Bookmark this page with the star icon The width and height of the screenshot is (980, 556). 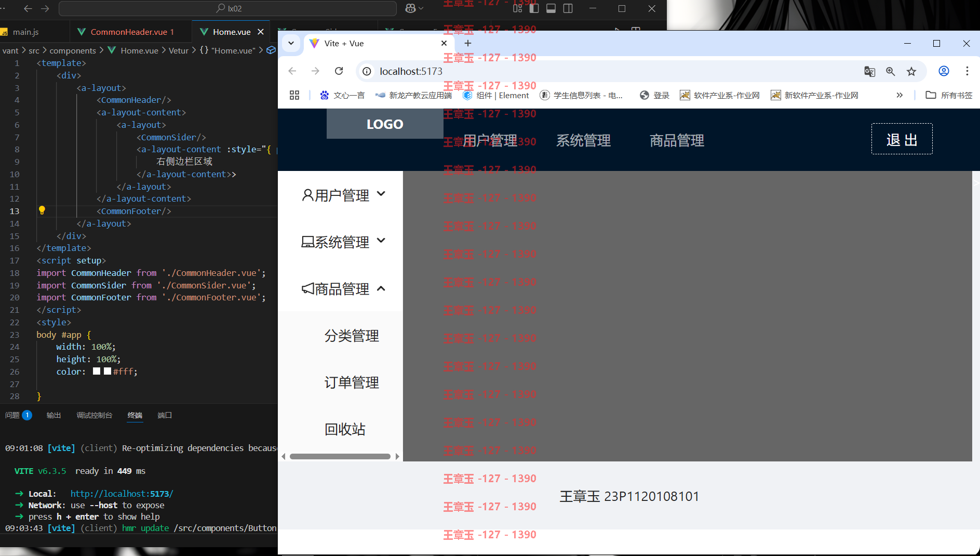911,71
